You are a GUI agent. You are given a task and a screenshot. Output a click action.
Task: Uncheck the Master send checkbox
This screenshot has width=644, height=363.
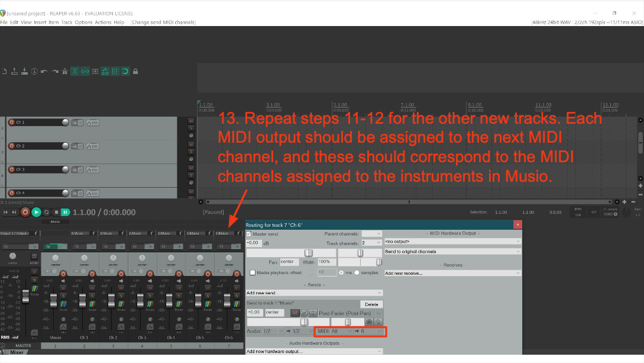249,234
